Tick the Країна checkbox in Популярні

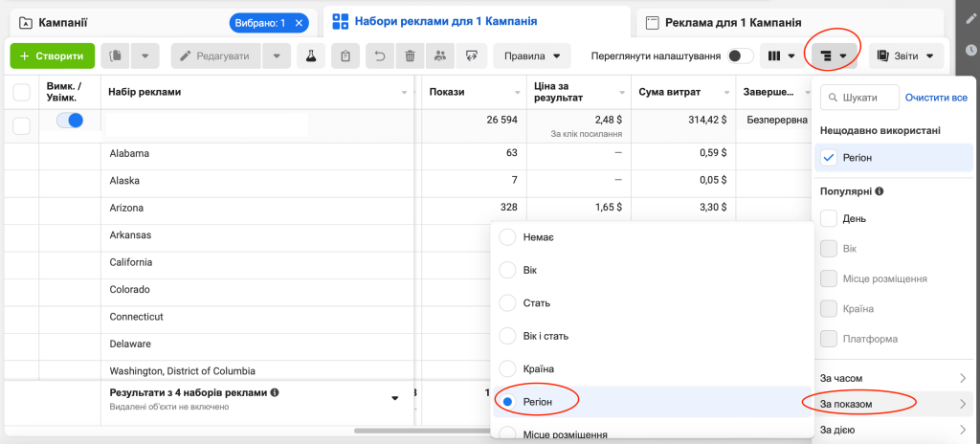click(x=829, y=309)
